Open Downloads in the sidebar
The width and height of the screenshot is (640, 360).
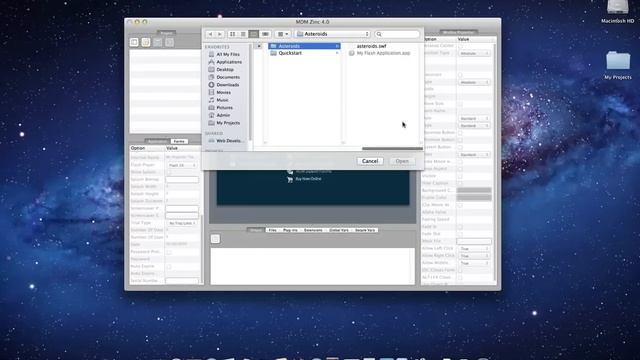[x=223, y=85]
